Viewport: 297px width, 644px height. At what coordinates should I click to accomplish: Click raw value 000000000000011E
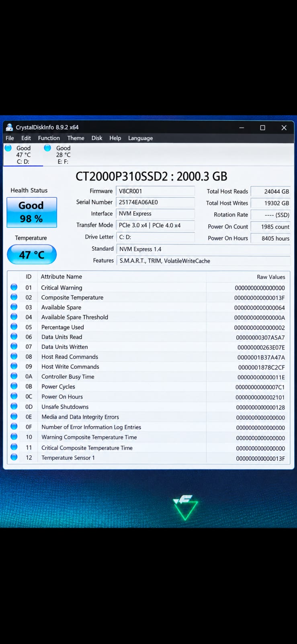pyautogui.click(x=261, y=377)
